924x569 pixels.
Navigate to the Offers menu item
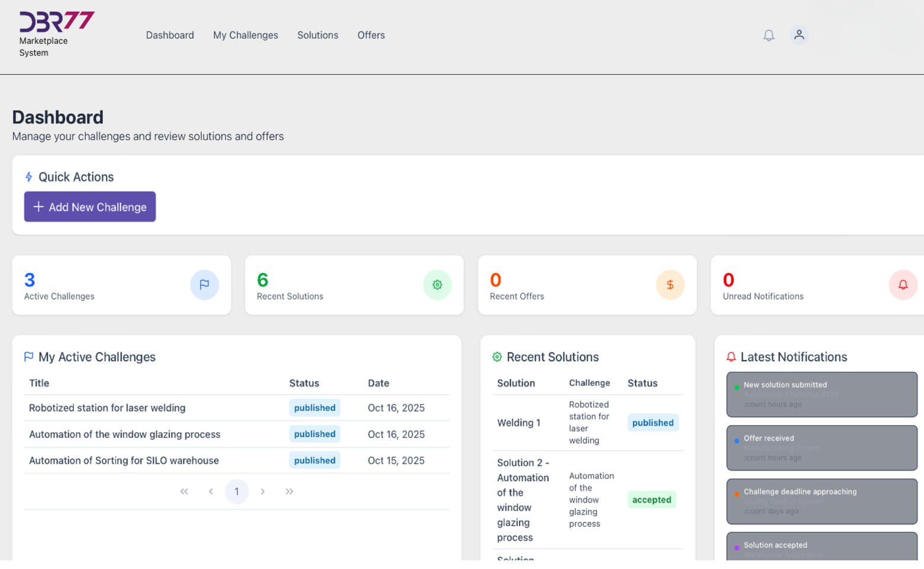point(371,36)
